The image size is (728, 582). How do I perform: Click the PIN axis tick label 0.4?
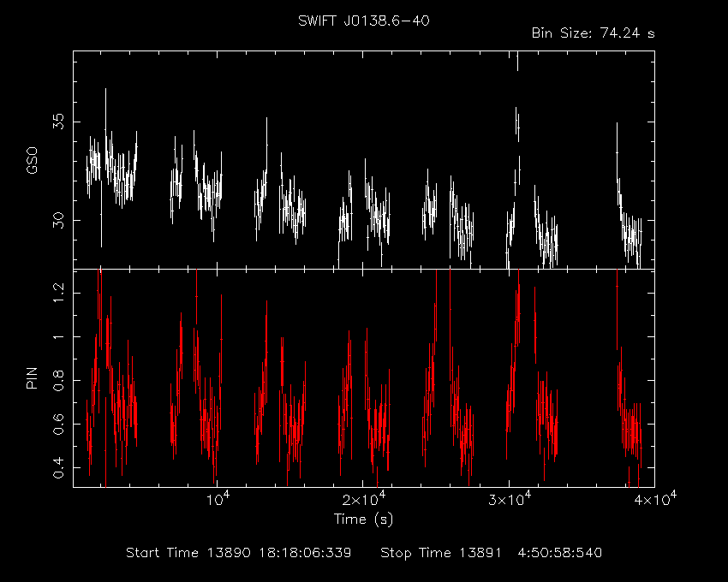click(58, 467)
